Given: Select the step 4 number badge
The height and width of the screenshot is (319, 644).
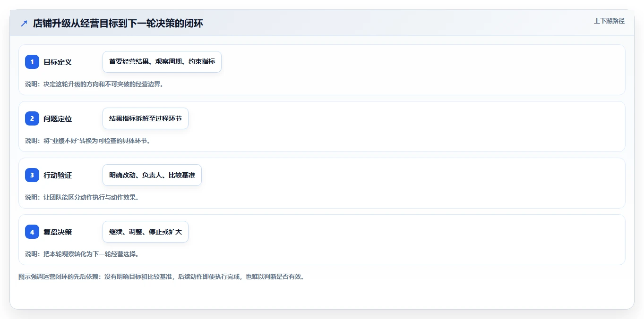Looking at the screenshot, I should [x=32, y=232].
